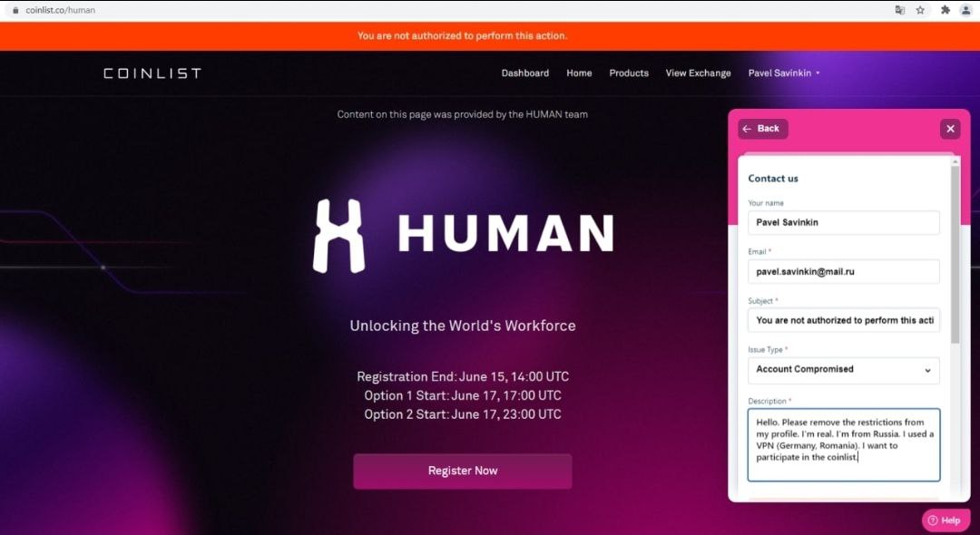
Task: Open the Issue Type dropdown
Action: click(x=844, y=370)
